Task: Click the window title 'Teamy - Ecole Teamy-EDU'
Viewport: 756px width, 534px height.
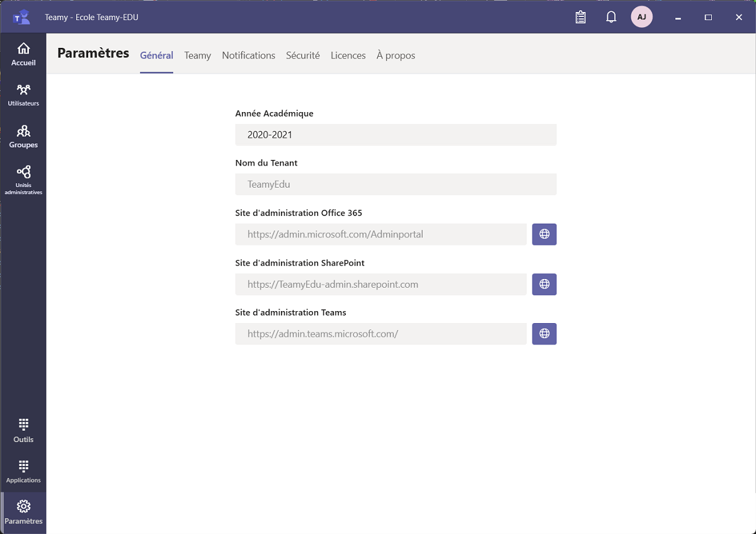Action: [91, 17]
